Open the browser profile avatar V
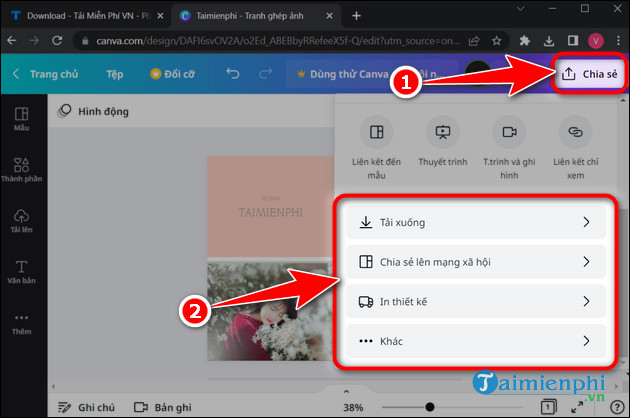 [x=596, y=41]
